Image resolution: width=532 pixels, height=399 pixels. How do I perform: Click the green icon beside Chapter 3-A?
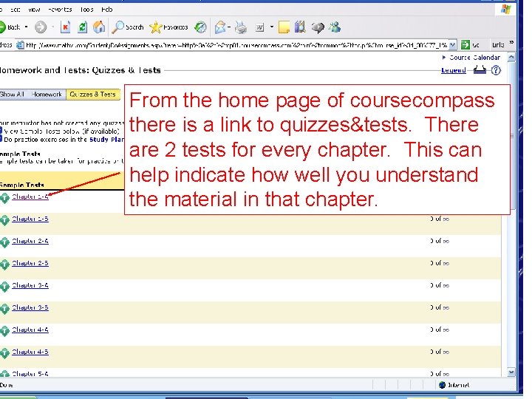[4, 287]
